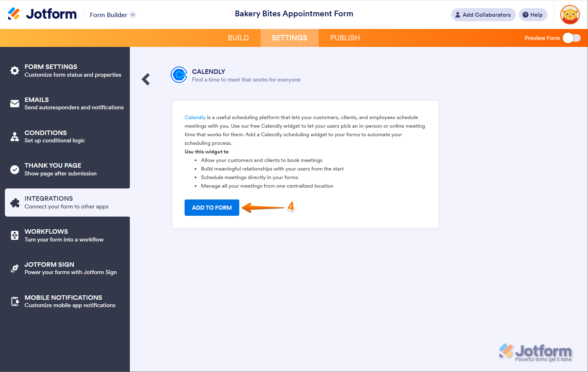
Task: Click the Calendly logo icon
Action: point(179,75)
